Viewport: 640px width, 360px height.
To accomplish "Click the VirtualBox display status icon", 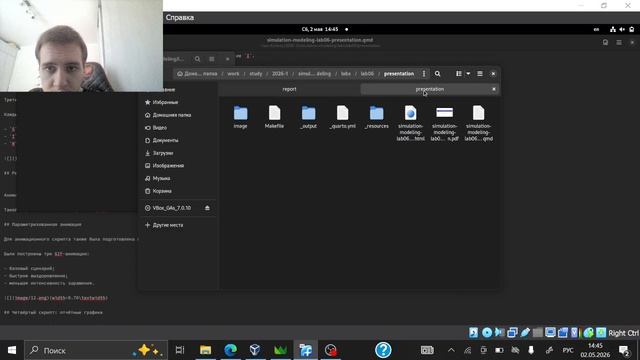I will pyautogui.click(x=550, y=333).
